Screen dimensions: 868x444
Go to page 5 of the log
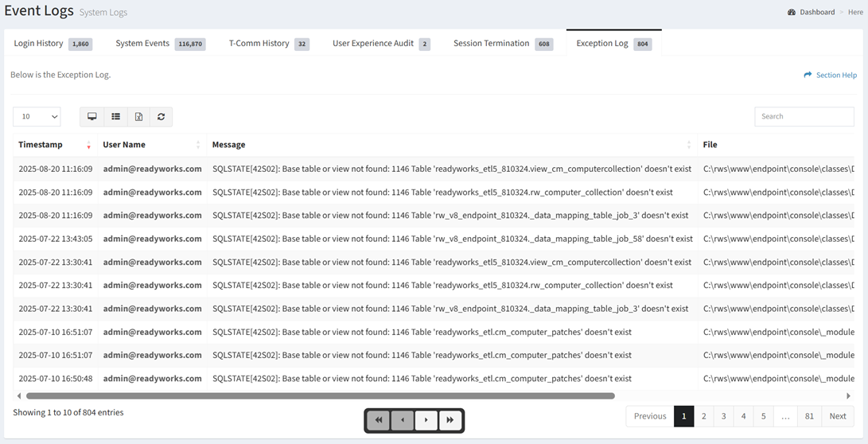coord(763,416)
